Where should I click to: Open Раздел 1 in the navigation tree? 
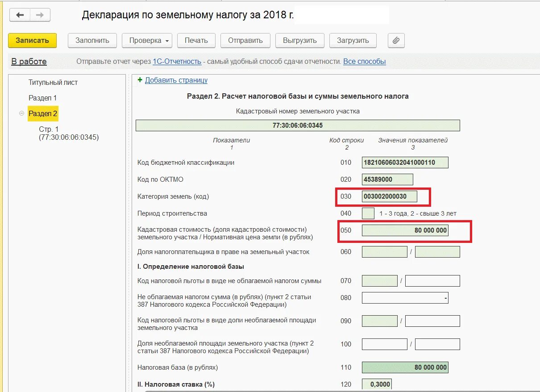pos(43,98)
